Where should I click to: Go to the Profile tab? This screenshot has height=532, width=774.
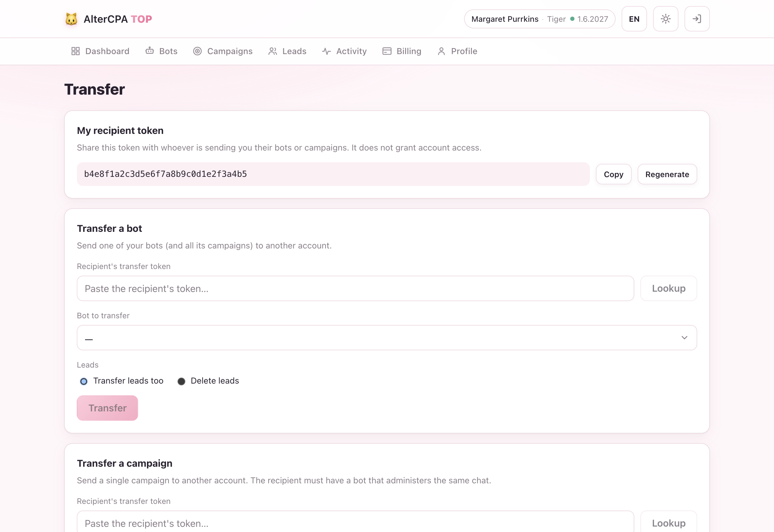(x=457, y=51)
